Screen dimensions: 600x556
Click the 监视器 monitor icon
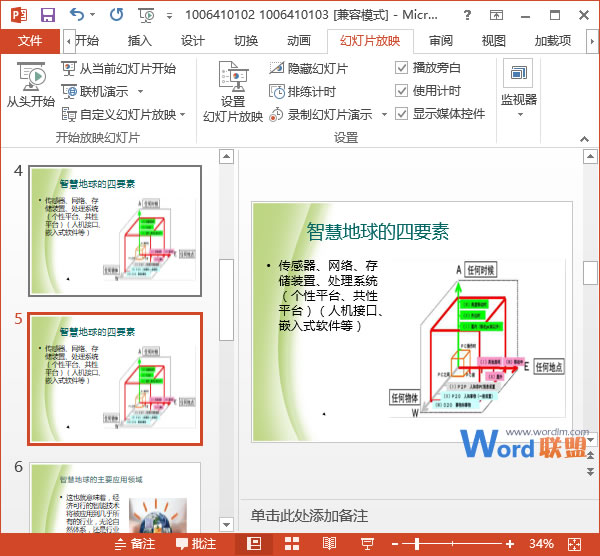[518, 73]
